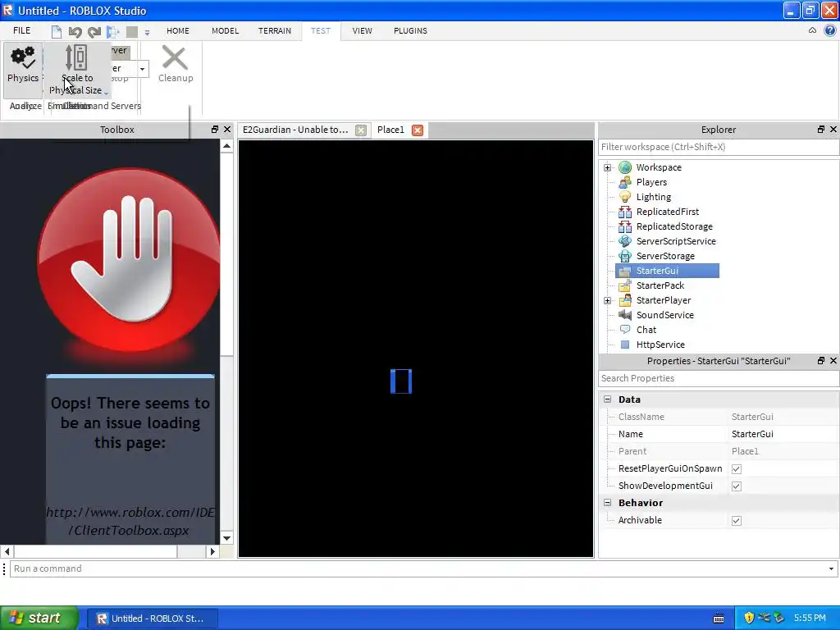
Task: Click the new file icon in quick access
Action: coord(57,32)
